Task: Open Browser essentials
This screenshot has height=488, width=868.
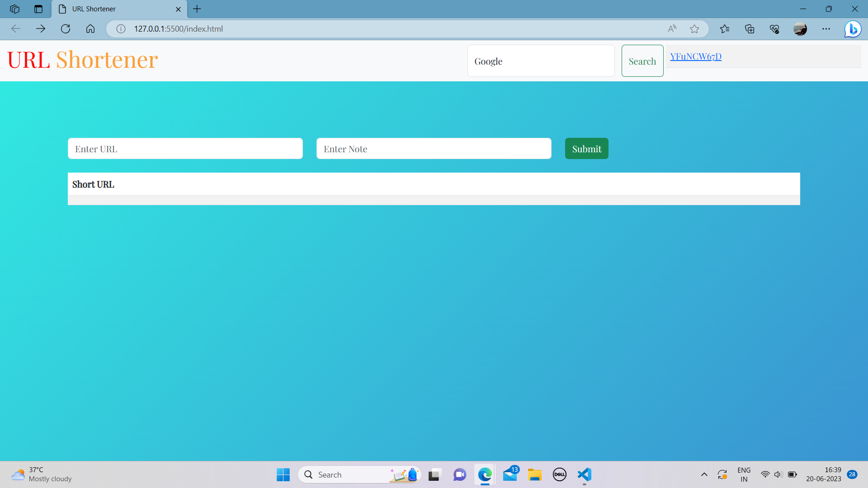Action: (x=774, y=29)
